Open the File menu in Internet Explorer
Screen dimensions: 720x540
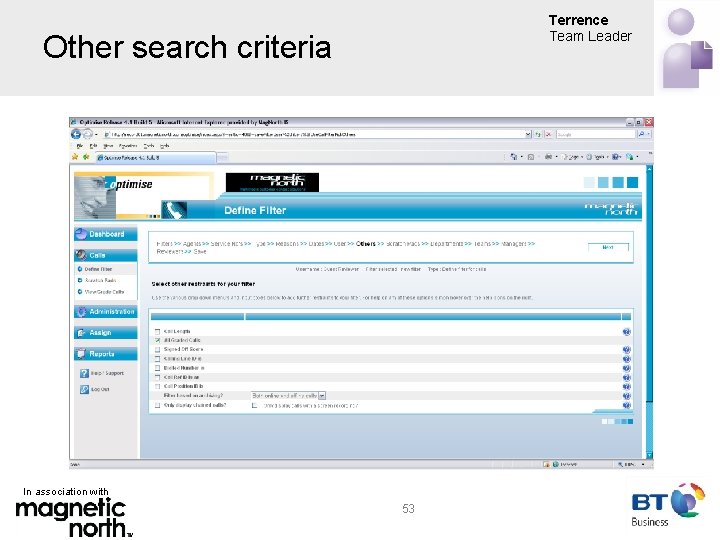point(80,146)
